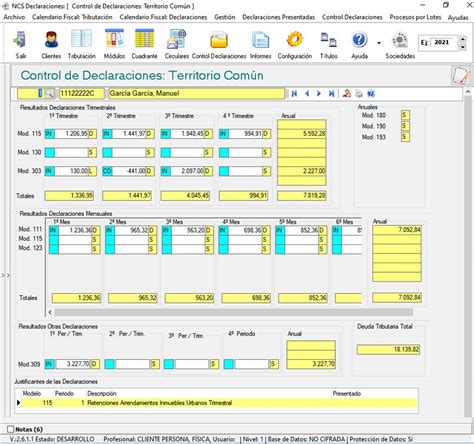
Task: Click the CO state box of Mod. 303 second trimester
Action: tap(107, 171)
